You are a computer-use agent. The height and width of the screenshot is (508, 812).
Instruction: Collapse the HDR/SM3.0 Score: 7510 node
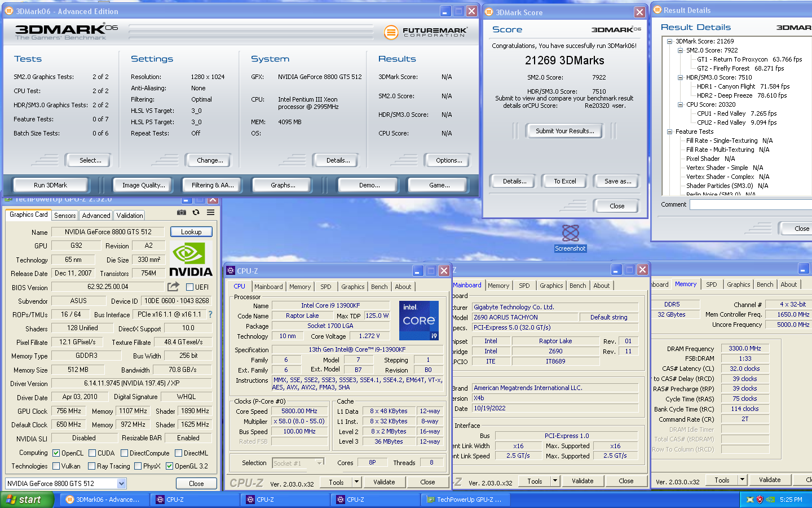(x=681, y=77)
